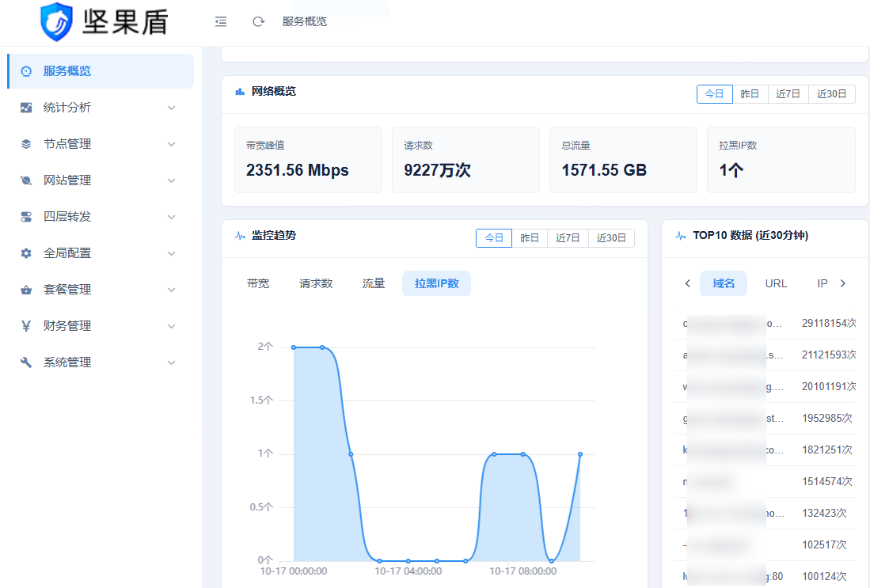The height and width of the screenshot is (588, 870).
Task: Click the 套餐管理 basket icon
Action: [x=26, y=290]
